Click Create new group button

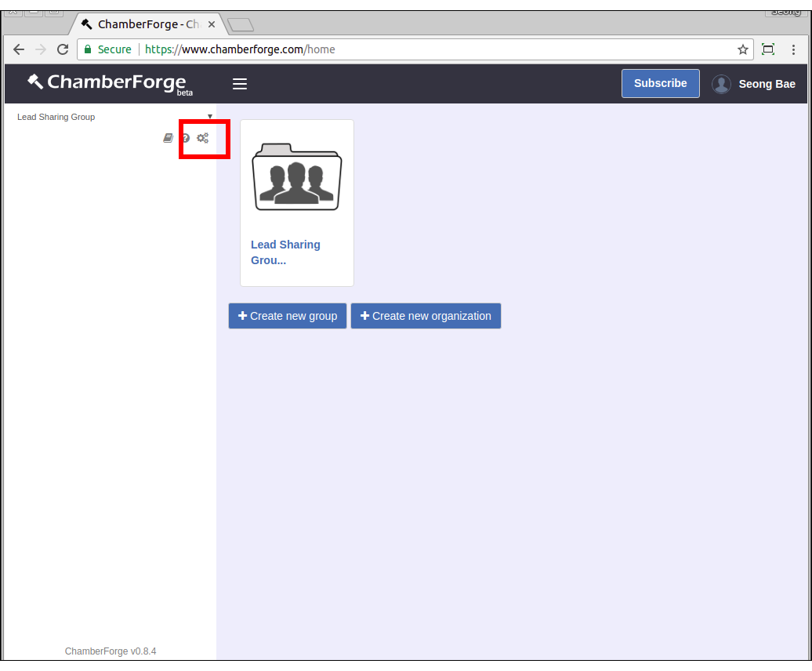288,316
